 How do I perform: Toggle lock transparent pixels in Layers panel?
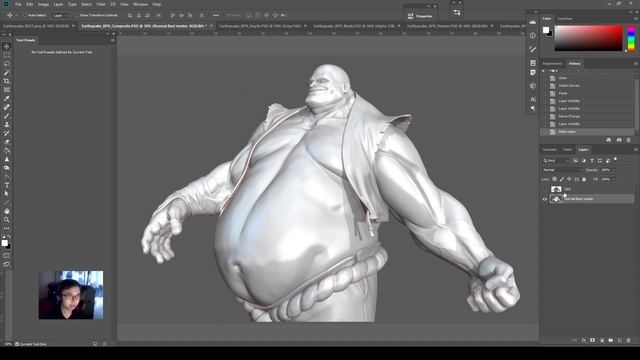tap(554, 179)
